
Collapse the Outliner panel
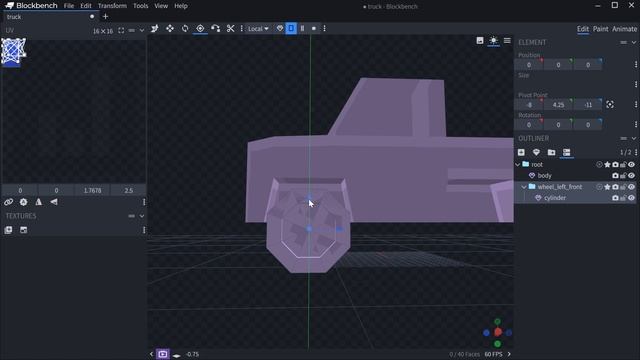[634, 138]
